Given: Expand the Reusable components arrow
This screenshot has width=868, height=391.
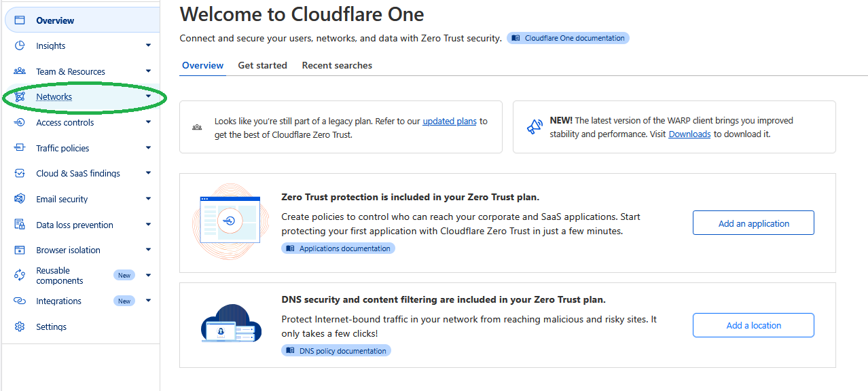Looking at the screenshot, I should click(x=148, y=275).
